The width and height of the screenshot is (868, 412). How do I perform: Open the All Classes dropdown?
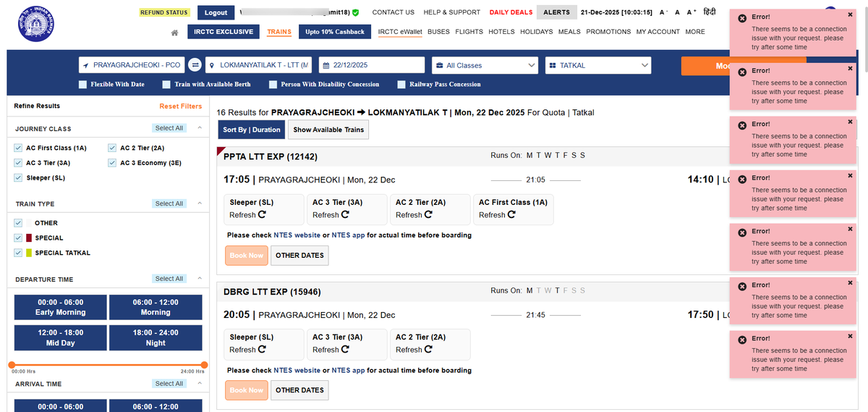click(485, 65)
